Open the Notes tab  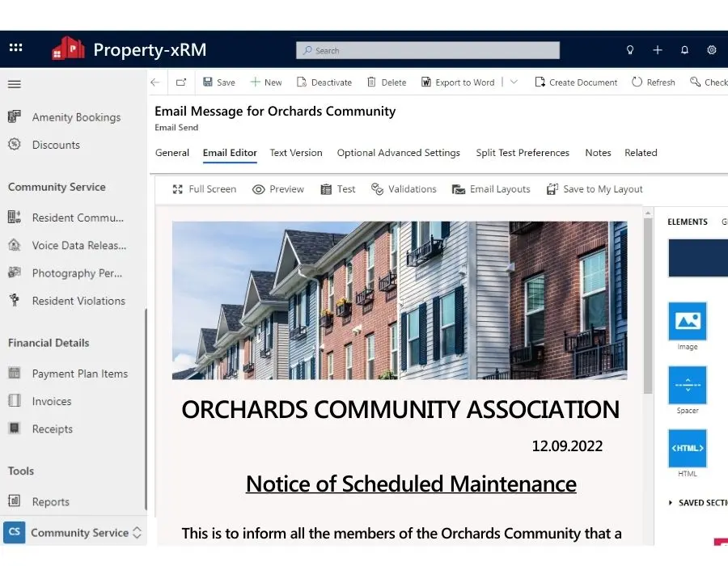pos(598,153)
